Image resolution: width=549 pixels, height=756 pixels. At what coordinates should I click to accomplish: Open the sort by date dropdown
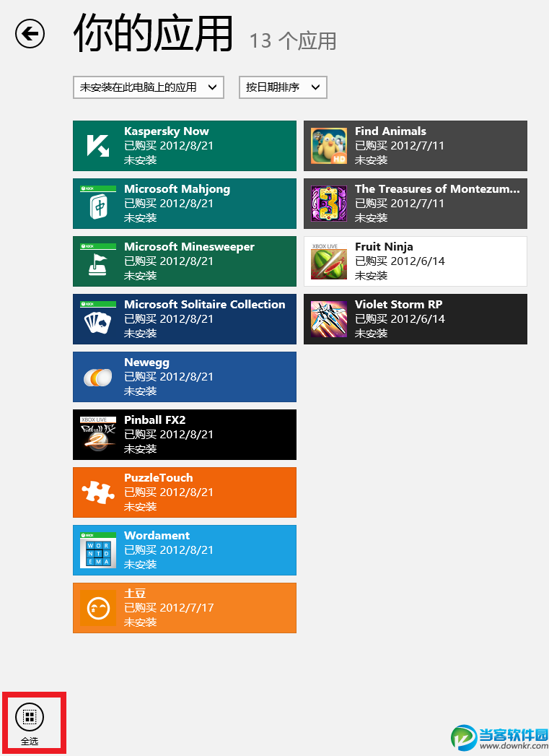coord(283,87)
